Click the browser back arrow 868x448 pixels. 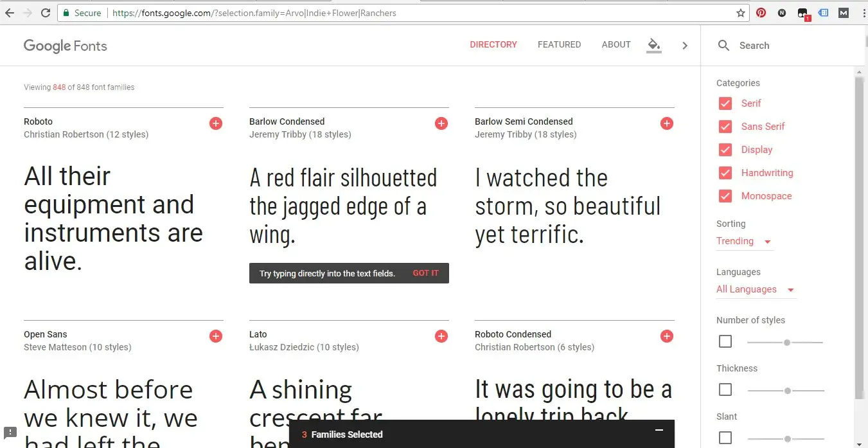tap(10, 13)
